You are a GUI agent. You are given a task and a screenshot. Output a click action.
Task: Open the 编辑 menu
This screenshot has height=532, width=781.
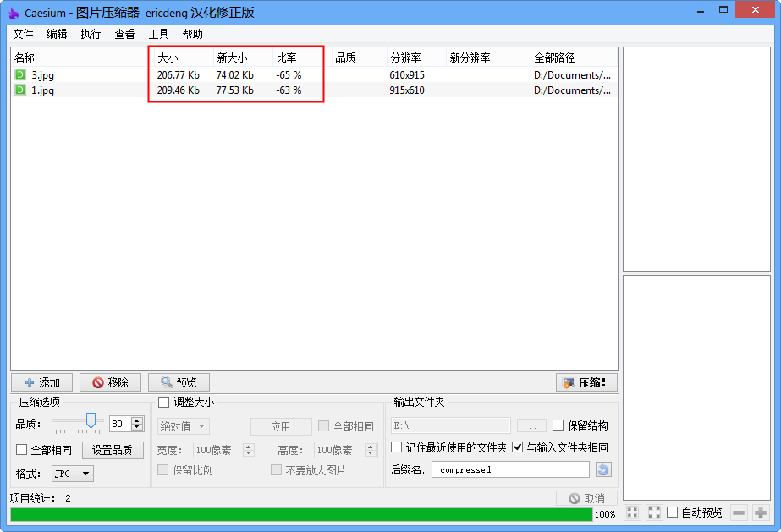57,34
